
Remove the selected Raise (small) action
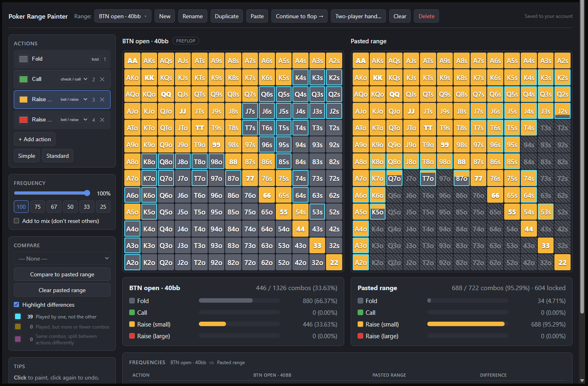[x=102, y=100]
